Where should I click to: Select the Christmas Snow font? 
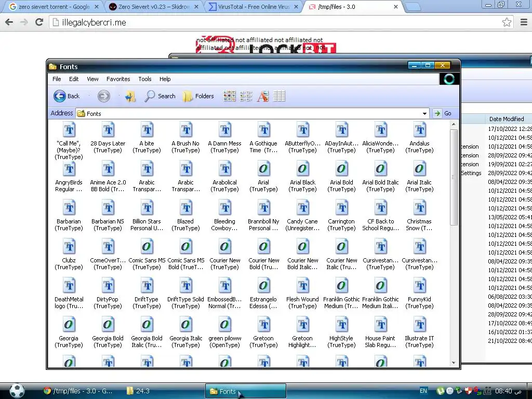point(419,216)
